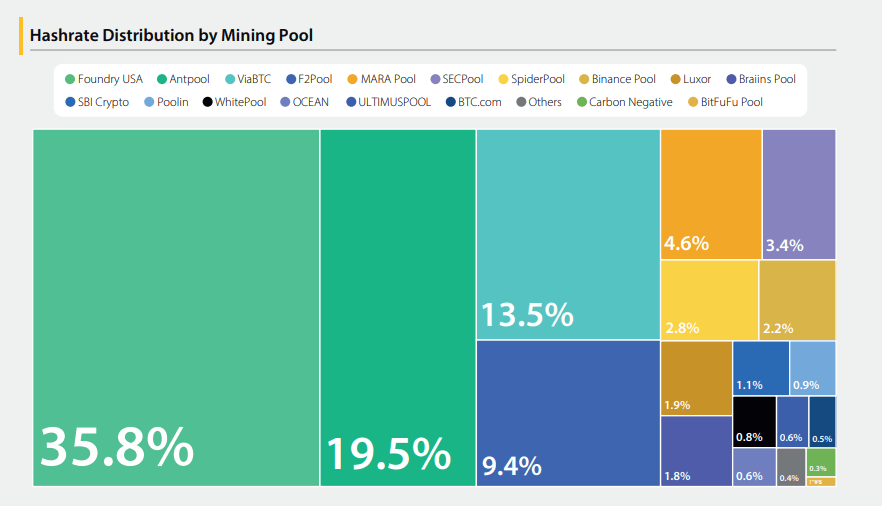The width and height of the screenshot is (882, 506).
Task: Click the gray Others legend dot
Action: 521,102
